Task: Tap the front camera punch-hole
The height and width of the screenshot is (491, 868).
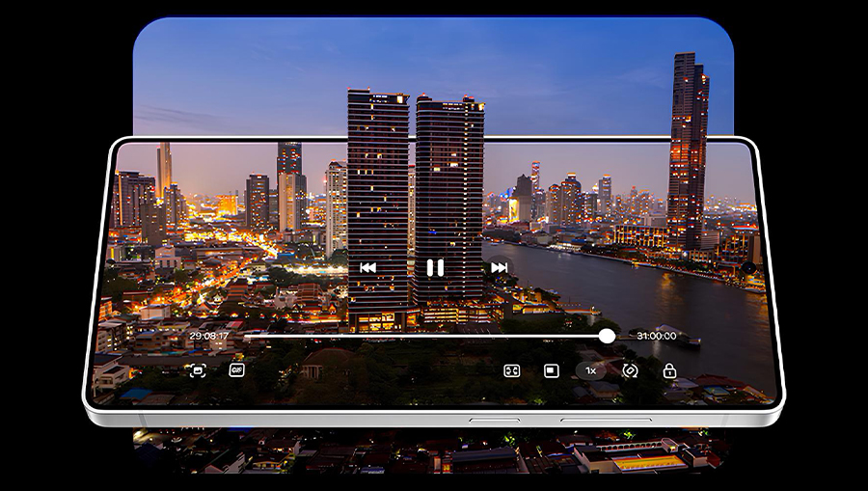Action: tap(749, 268)
